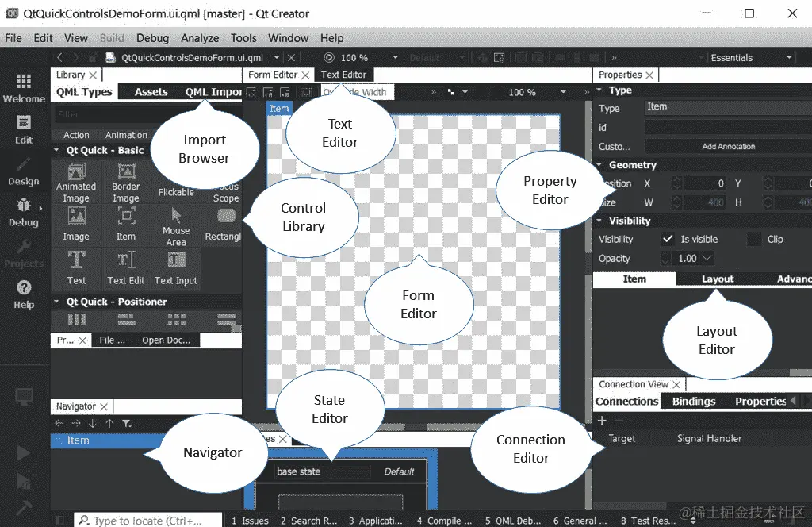The height and width of the screenshot is (527, 812).
Task: Open Debug mode
Action: coord(24,213)
